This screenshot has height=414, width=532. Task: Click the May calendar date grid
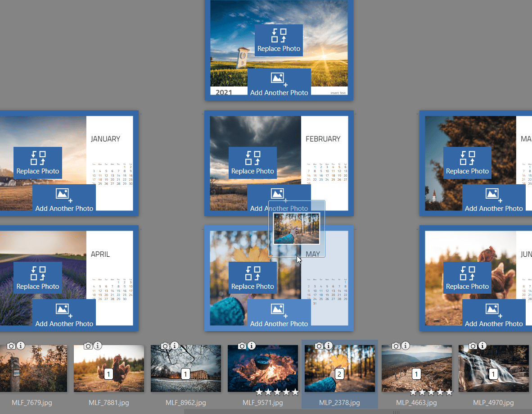coord(327,291)
